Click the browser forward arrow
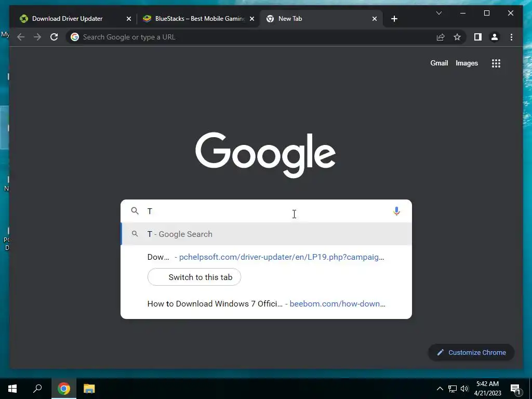 [37, 37]
